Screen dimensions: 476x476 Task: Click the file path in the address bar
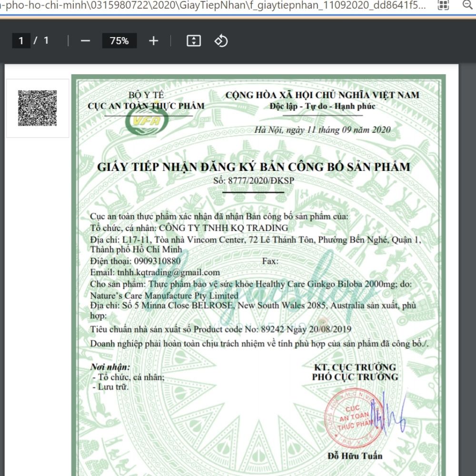click(x=214, y=5)
